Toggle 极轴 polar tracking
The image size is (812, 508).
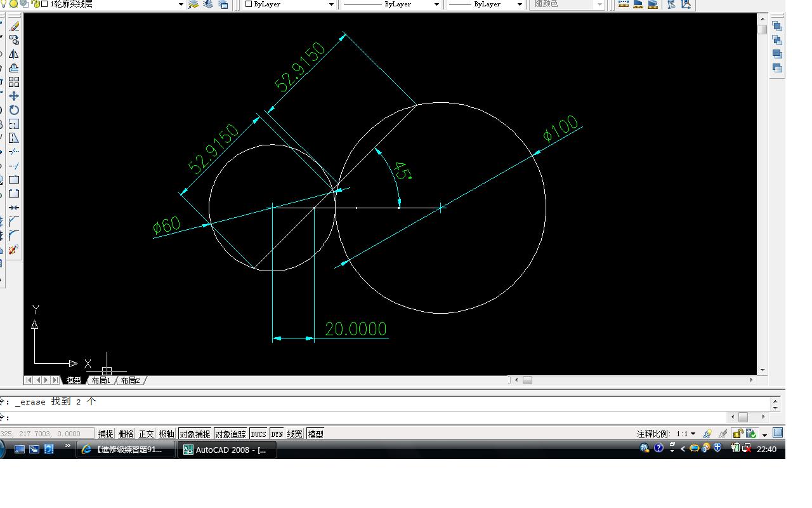(167, 434)
